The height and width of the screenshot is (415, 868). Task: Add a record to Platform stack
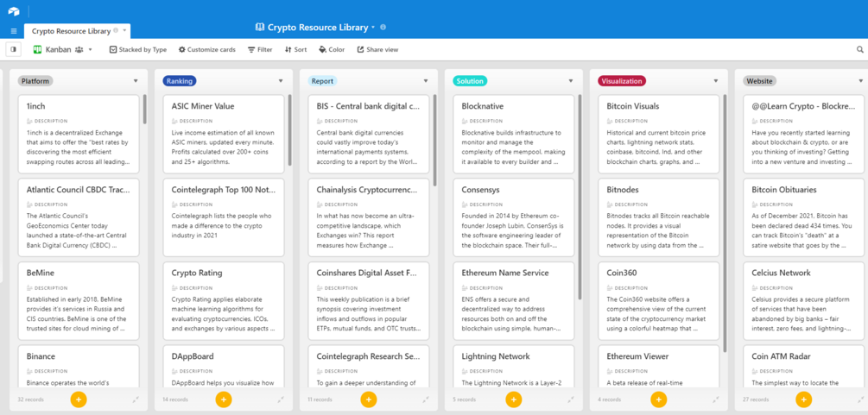[x=79, y=399]
